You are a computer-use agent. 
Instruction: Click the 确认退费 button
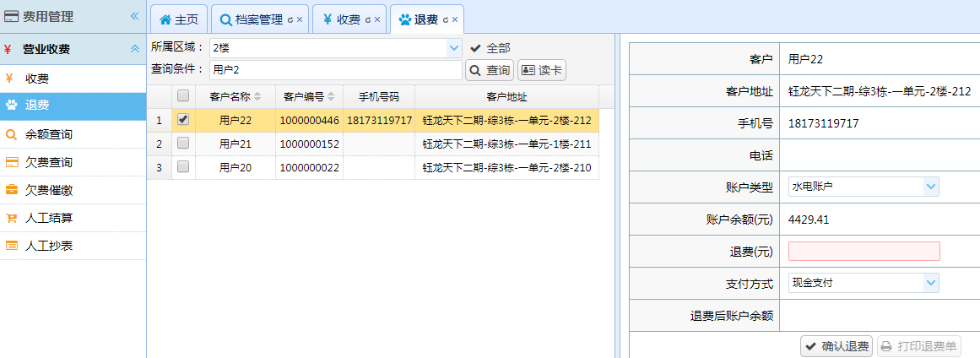coord(837,346)
